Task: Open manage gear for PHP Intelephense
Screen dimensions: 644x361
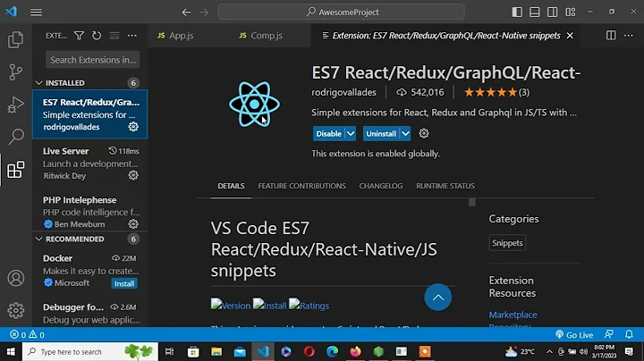Action: 133,224
